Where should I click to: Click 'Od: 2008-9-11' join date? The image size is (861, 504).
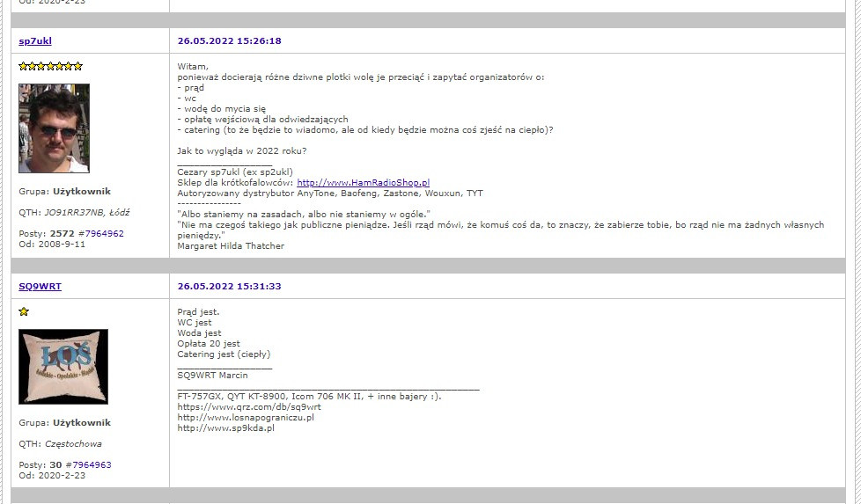point(52,245)
